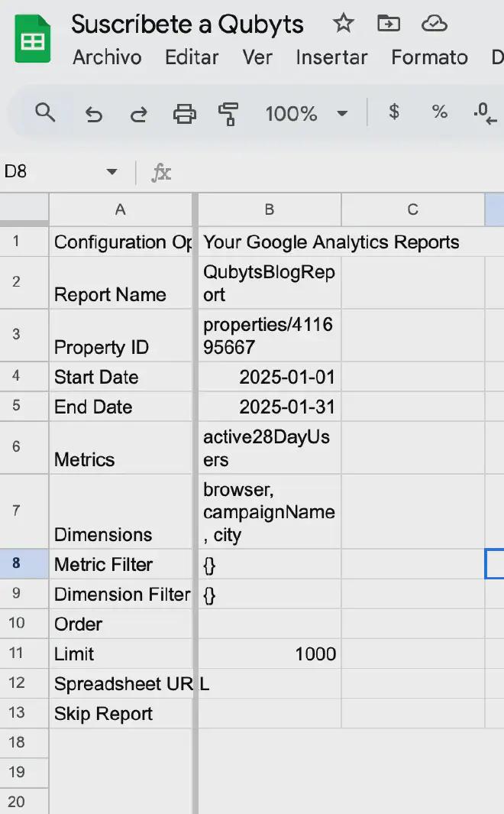Image resolution: width=504 pixels, height=814 pixels.
Task: Apply currency format with dollar icon
Action: (x=394, y=112)
